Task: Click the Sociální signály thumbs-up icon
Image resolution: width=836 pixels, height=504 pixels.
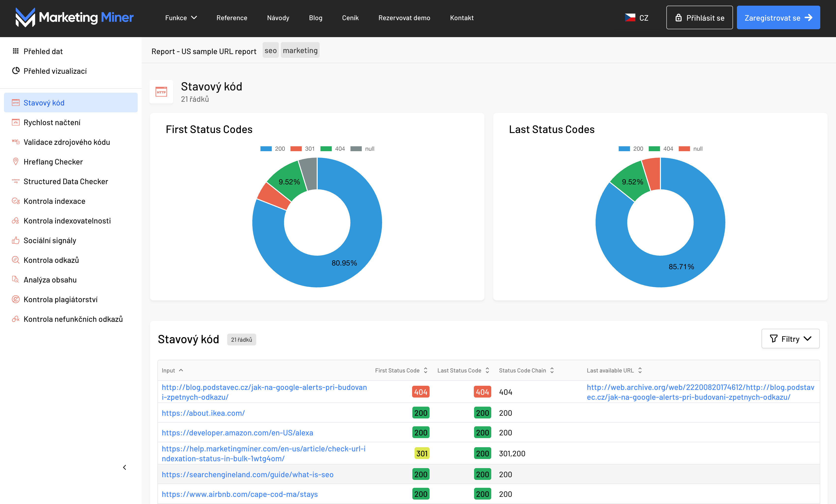Action: [x=15, y=240]
